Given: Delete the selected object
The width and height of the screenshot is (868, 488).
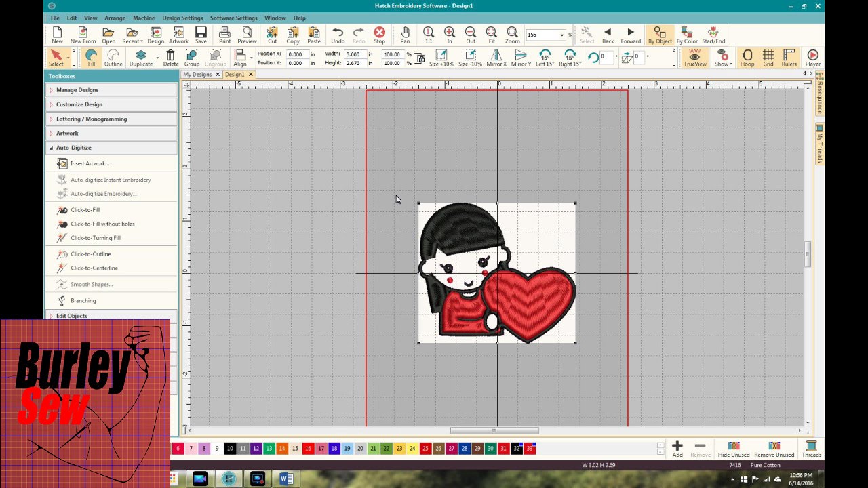Looking at the screenshot, I should 171,58.
